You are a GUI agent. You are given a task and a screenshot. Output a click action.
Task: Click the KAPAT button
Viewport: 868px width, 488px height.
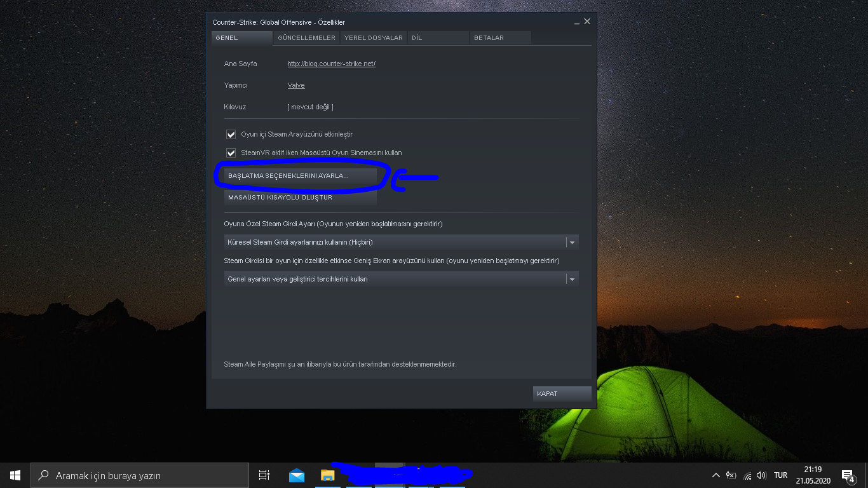(x=562, y=394)
